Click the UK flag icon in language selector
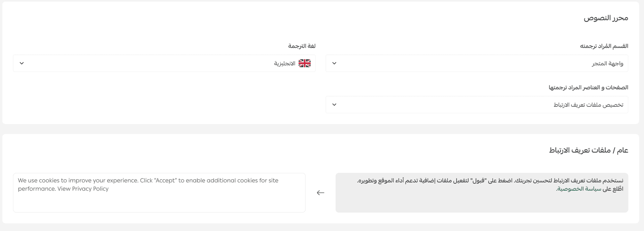The height and width of the screenshot is (231, 644). (304, 63)
